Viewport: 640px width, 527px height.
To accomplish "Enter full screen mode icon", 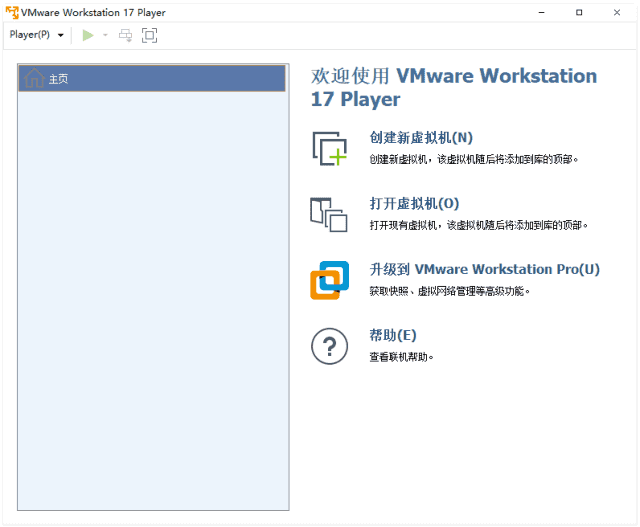I will [149, 35].
